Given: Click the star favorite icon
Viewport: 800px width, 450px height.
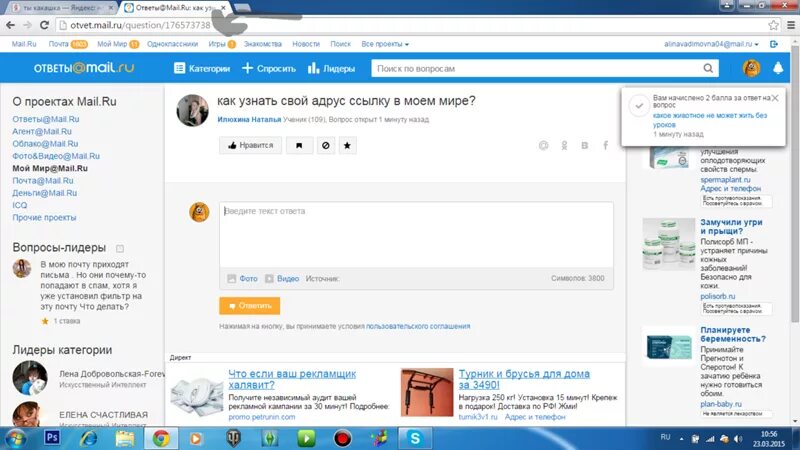Looking at the screenshot, I should 347,145.
